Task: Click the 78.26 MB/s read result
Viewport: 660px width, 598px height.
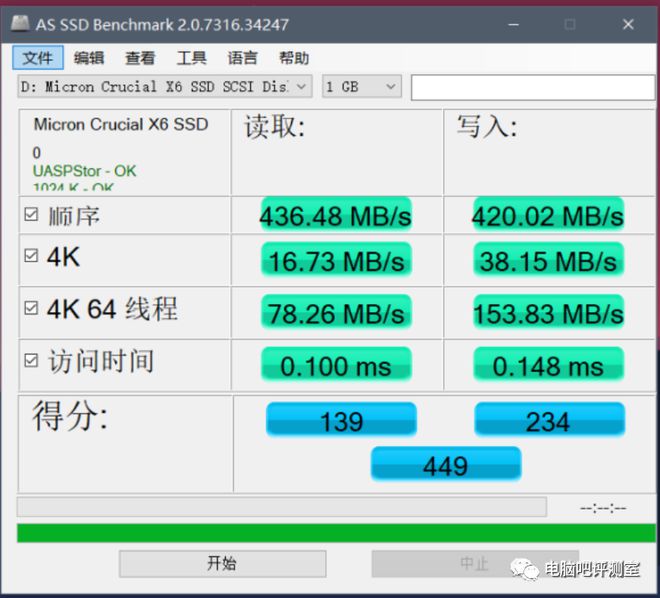Action: [336, 312]
